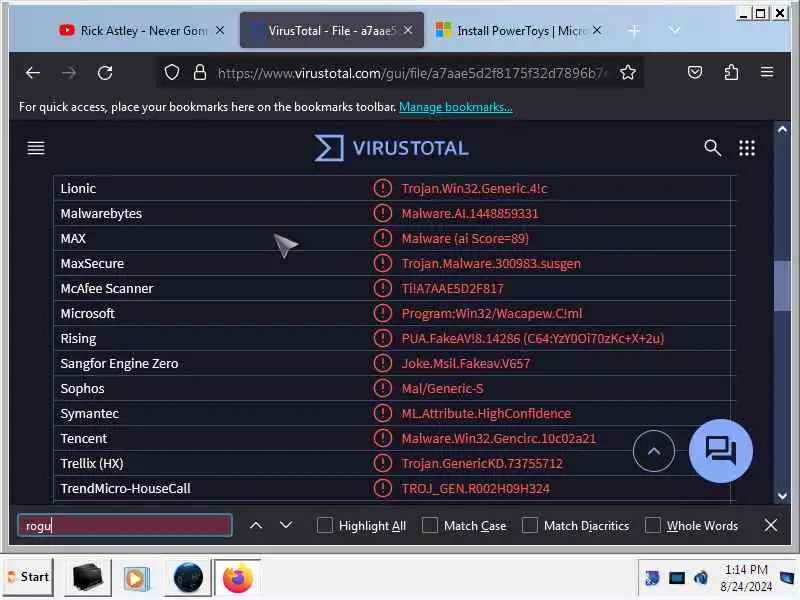
Task: Open the chat bubble widget
Action: point(720,451)
